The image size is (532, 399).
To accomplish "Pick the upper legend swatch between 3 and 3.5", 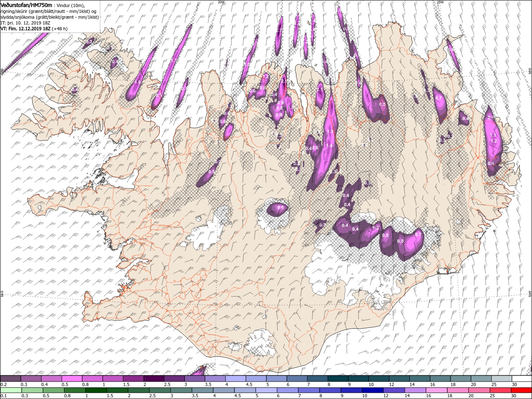I will pyautogui.click(x=195, y=379).
